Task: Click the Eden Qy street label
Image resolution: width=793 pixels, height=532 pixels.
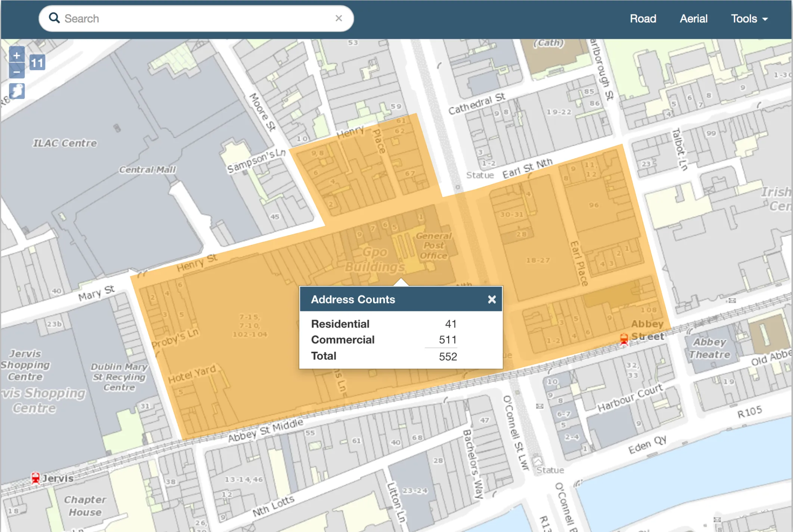Action: click(647, 444)
